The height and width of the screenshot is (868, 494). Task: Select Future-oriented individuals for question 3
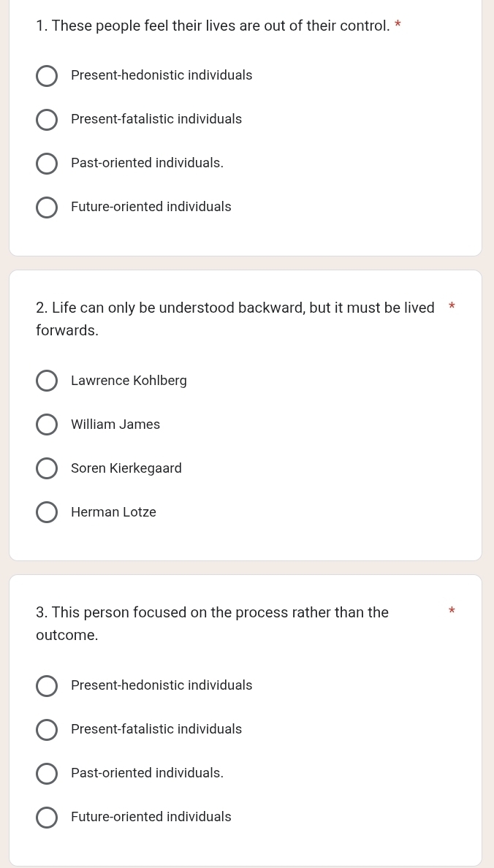click(47, 817)
